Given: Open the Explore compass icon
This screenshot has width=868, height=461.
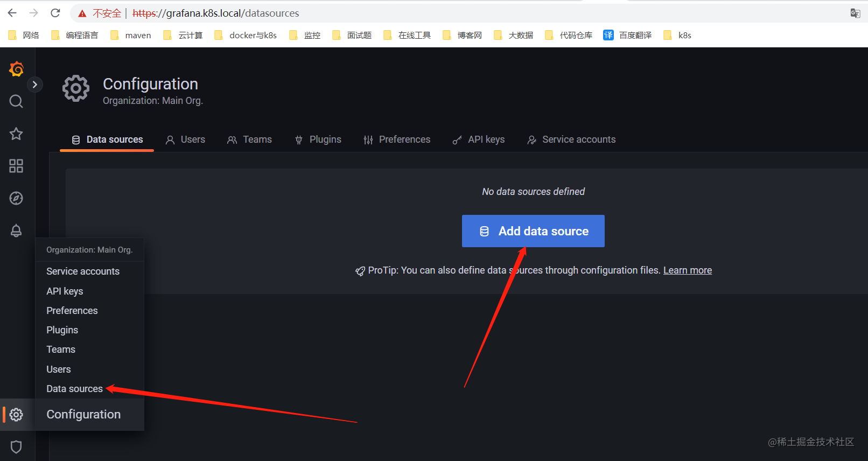Looking at the screenshot, I should [16, 198].
